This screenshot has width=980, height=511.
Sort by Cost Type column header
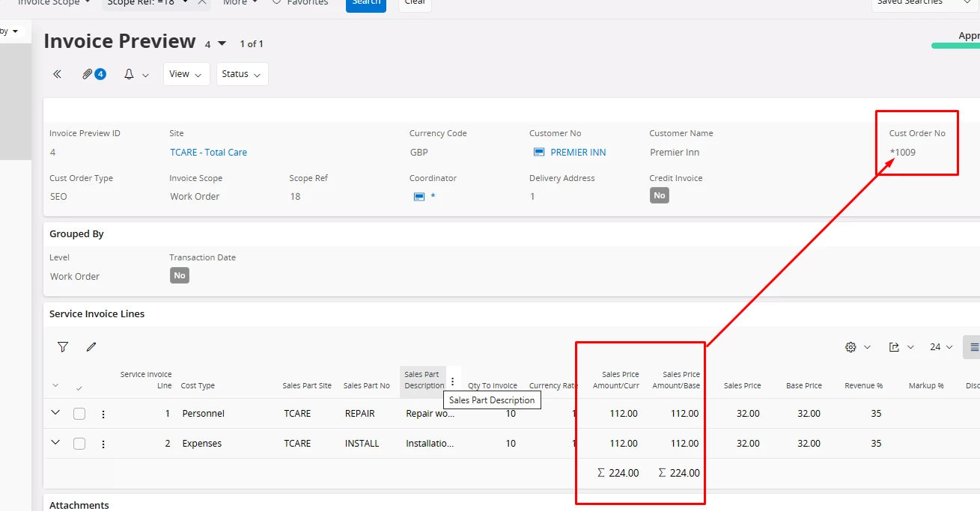tap(198, 386)
